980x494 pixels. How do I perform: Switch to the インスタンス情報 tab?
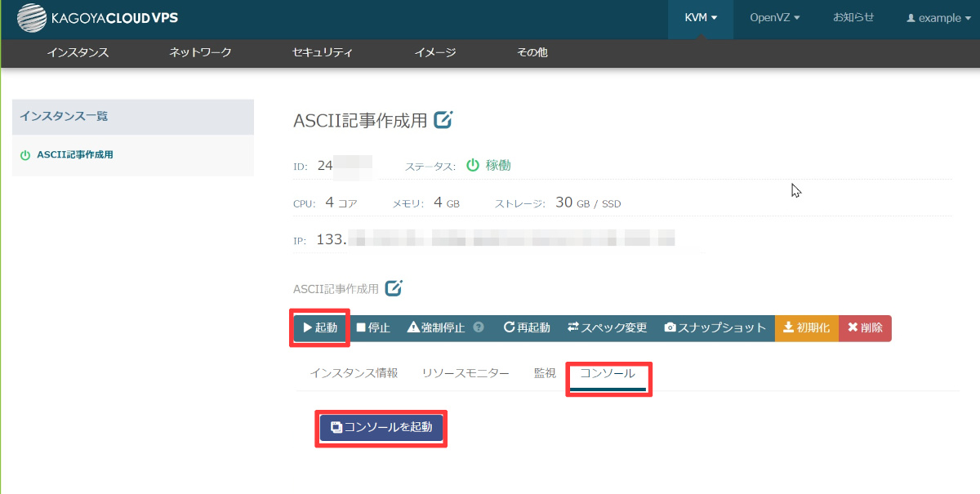coord(354,373)
